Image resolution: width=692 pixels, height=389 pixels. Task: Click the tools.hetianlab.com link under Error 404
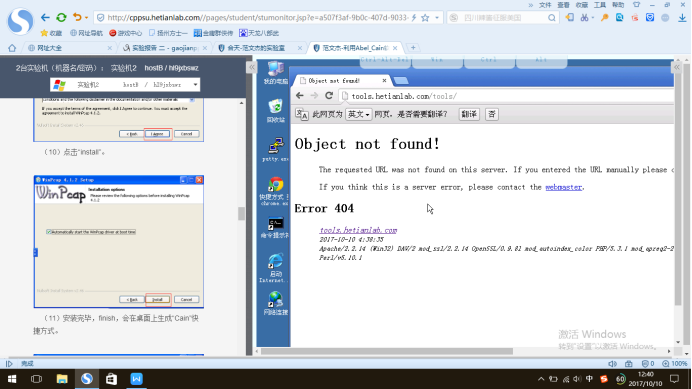(358, 230)
